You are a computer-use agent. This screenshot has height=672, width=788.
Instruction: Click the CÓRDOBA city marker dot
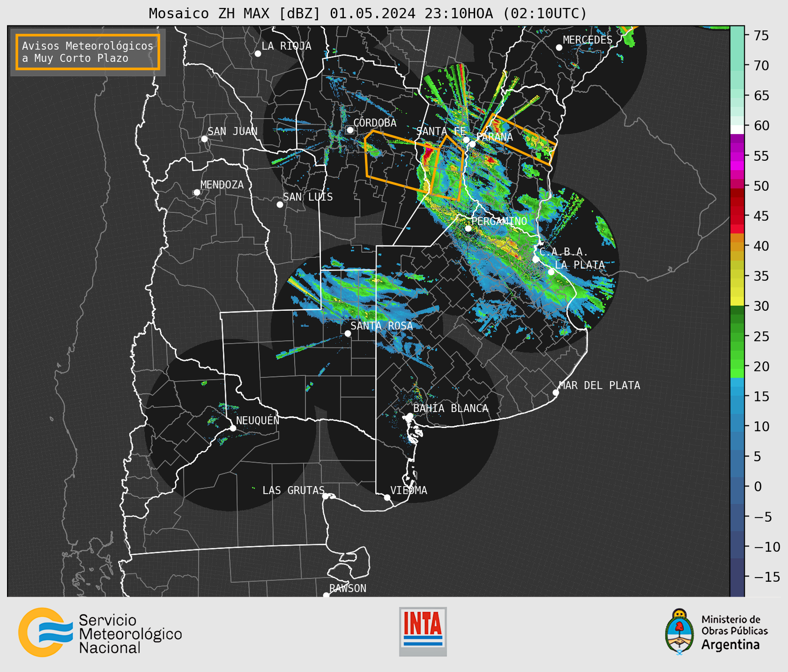350,130
